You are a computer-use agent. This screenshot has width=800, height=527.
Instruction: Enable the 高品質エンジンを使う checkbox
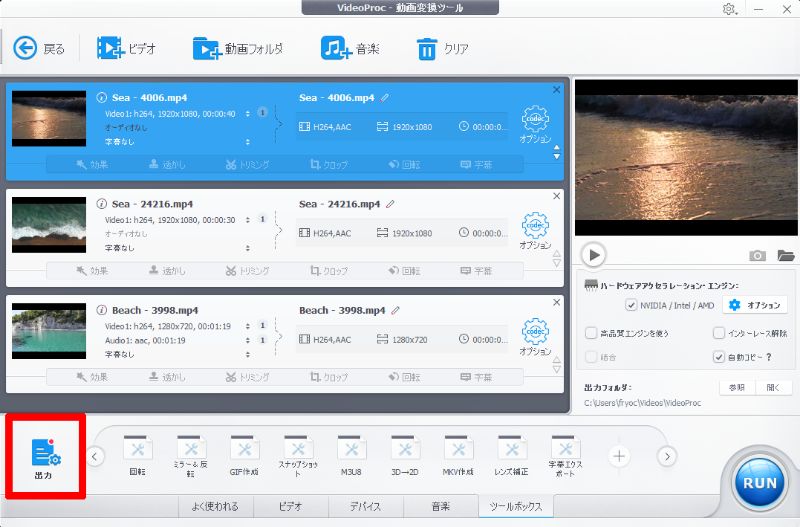click(x=591, y=333)
